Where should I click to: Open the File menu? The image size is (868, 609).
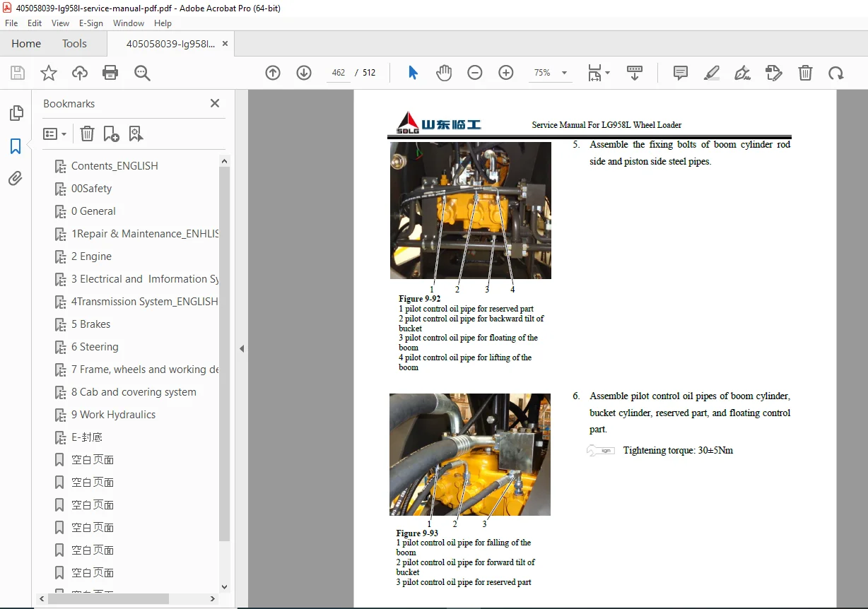11,23
